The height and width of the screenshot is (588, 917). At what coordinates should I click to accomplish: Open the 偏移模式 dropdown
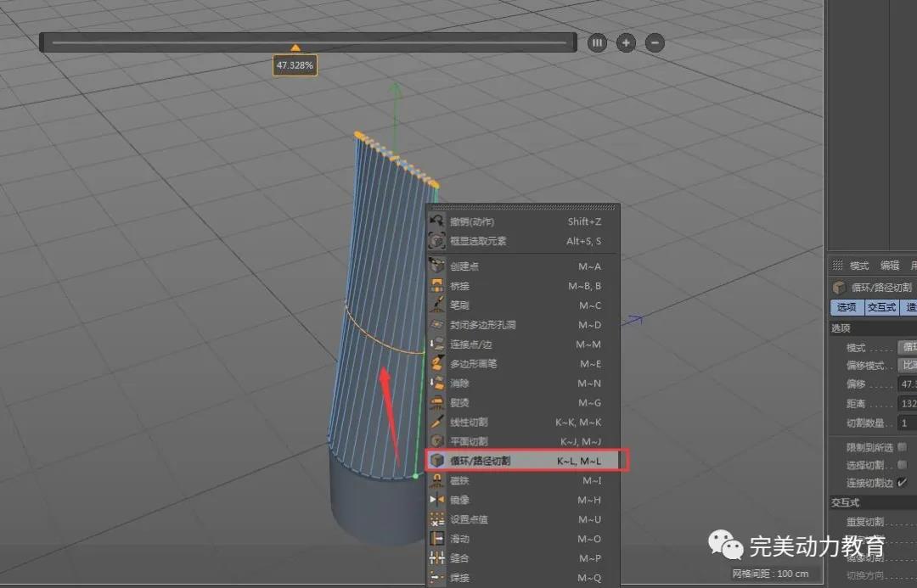click(907, 366)
